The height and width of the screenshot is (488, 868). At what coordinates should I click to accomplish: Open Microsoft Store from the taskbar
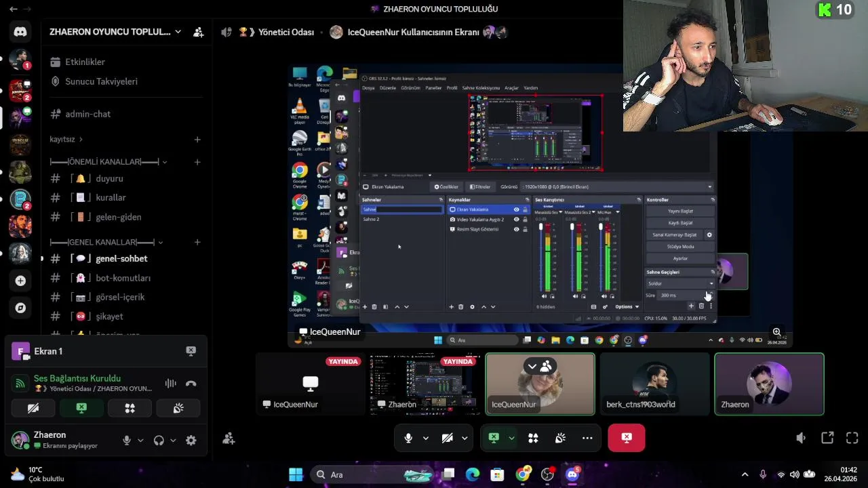[x=498, y=474]
